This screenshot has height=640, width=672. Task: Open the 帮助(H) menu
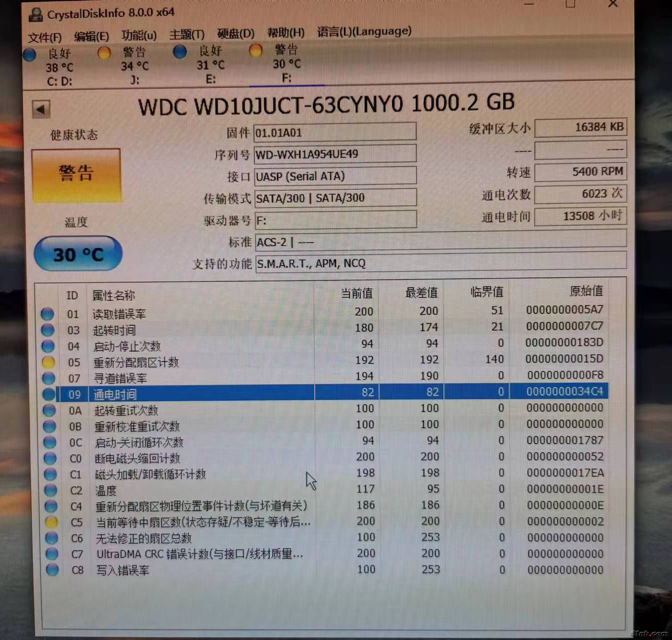click(285, 33)
